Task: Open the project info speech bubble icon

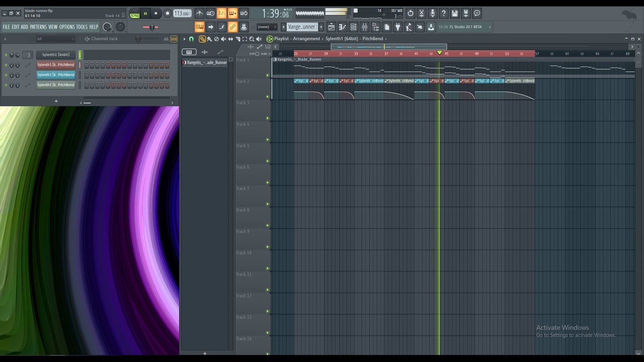Action: 477,14
